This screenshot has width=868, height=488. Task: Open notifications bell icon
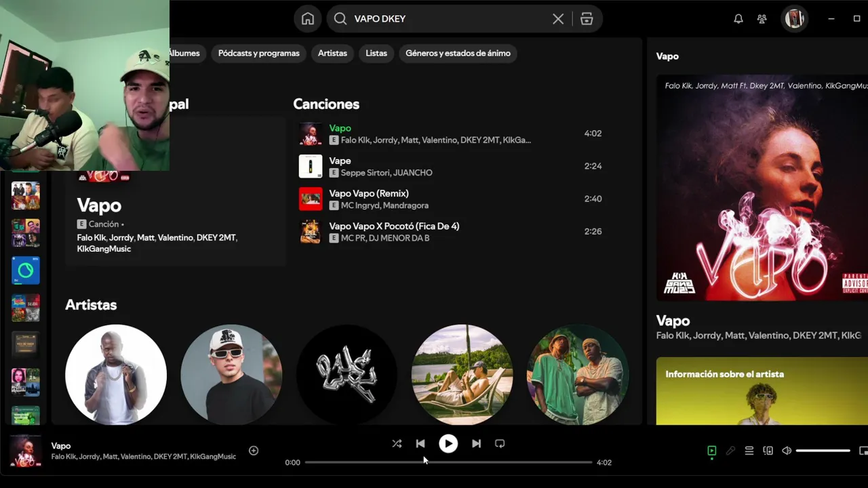tap(738, 19)
